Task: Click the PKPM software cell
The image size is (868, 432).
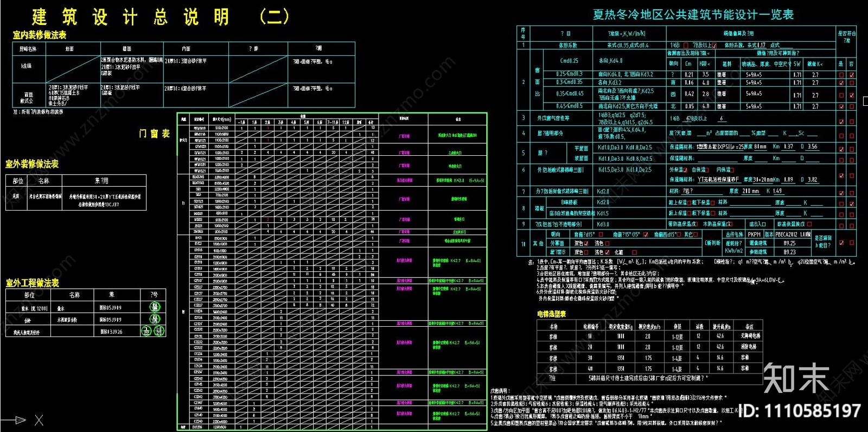Action: (x=754, y=234)
